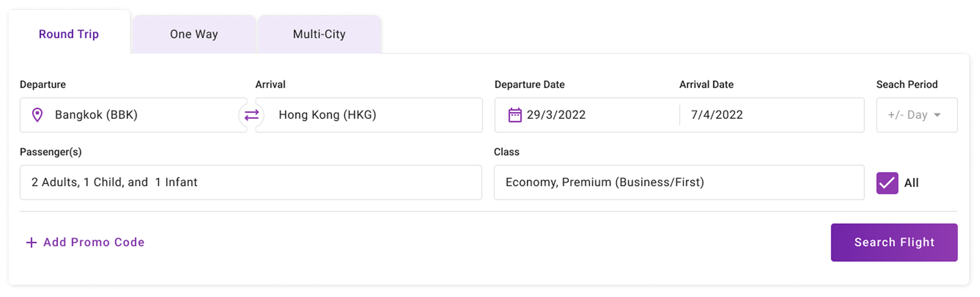The image size is (980, 297).
Task: Select the 7/4/2022 arrival date
Action: click(717, 115)
